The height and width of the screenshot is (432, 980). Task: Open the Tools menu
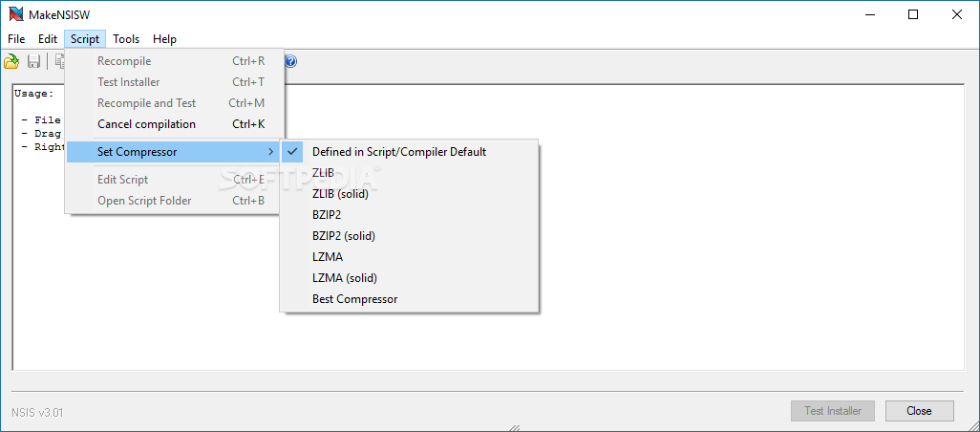(126, 39)
